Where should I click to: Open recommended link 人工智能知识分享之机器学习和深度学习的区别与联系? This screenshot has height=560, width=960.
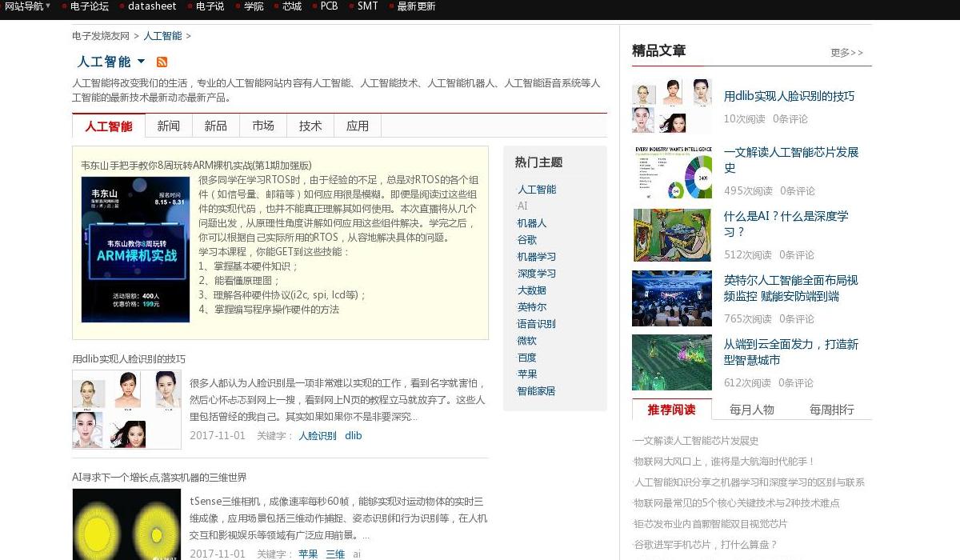point(749,482)
